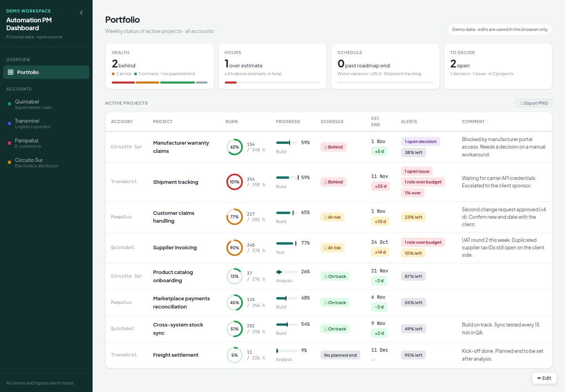Screen dimensions: 565x392
Task: Click the Behind badge for Shipment tracking
Action: point(334,182)
